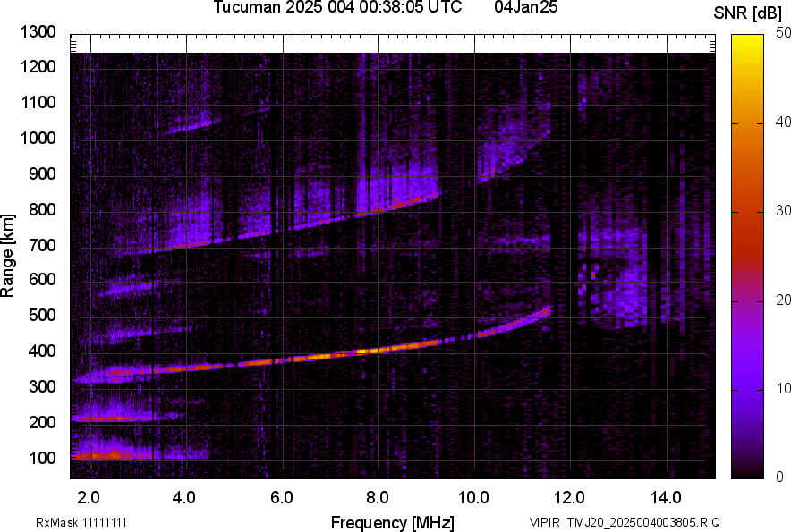Click the 400 range tick label
The image size is (791, 532).
(x=46, y=352)
